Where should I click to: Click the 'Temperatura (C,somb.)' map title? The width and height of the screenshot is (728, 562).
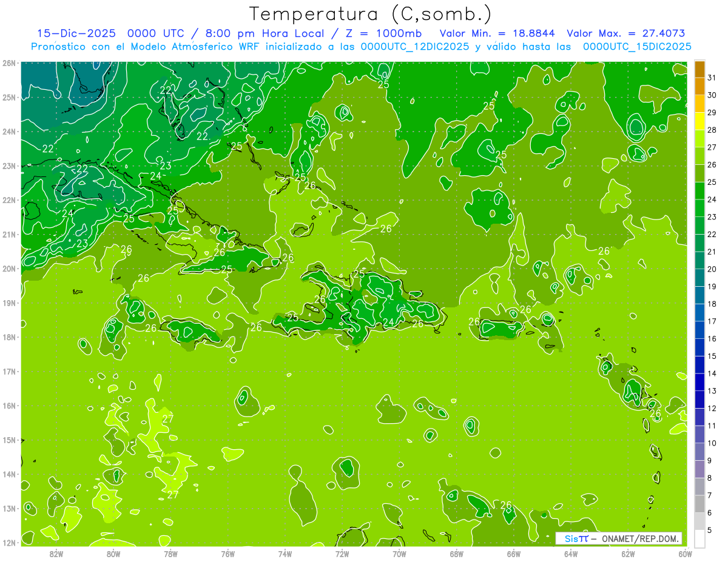[371, 14]
